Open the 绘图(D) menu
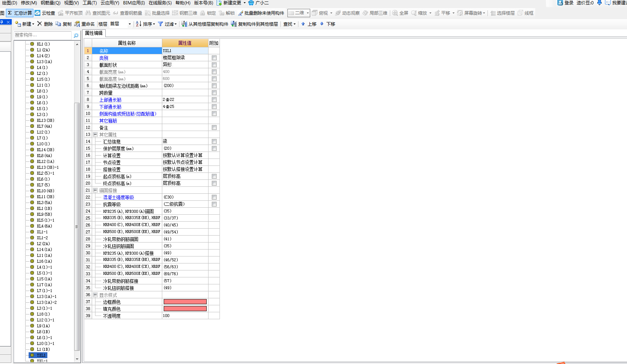This screenshot has width=627, height=364. tap(10, 3)
